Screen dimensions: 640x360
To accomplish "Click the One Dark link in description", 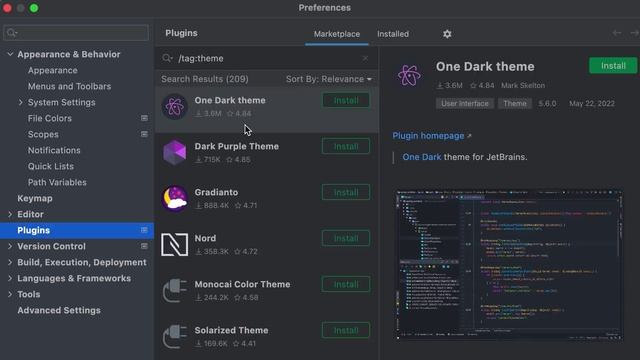I will [x=422, y=157].
